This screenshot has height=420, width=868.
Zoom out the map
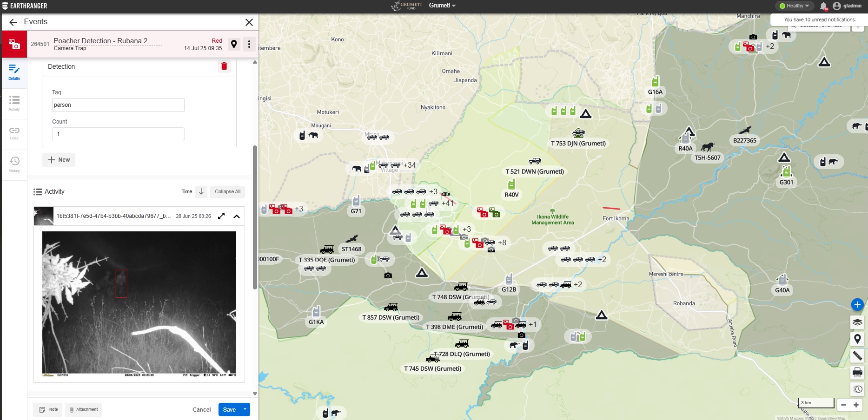(843, 405)
